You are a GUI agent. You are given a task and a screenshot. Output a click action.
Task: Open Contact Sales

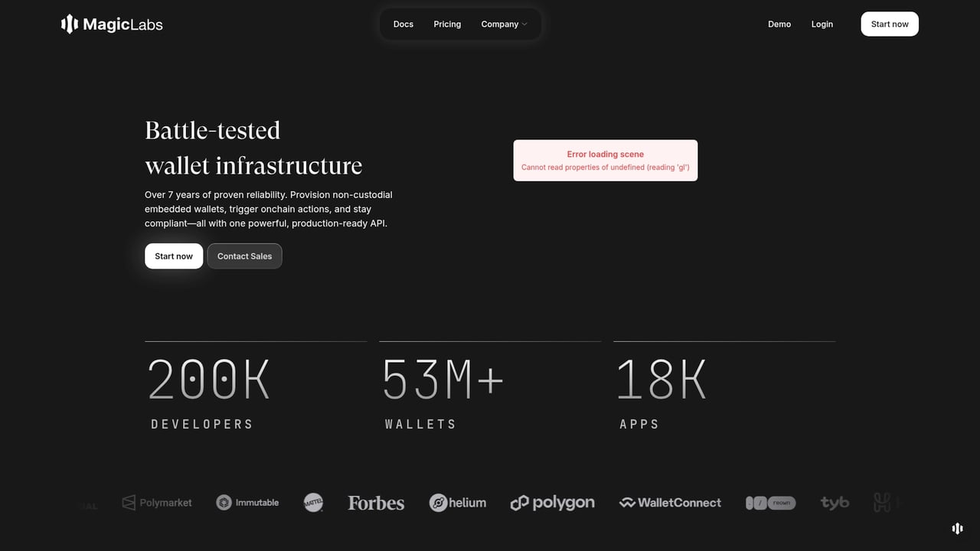244,256
